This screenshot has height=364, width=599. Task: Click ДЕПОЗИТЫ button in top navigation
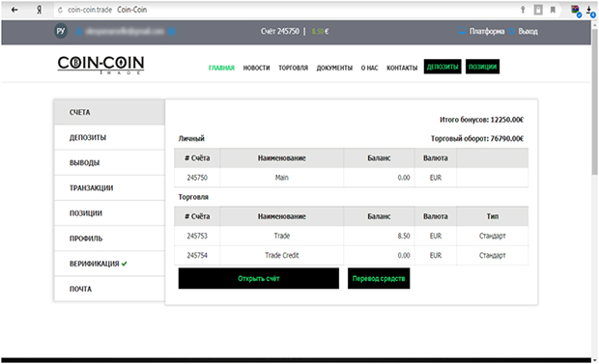442,67
